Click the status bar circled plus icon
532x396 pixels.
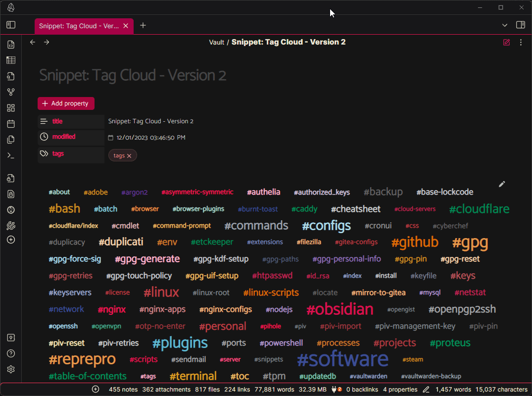[x=96, y=389]
